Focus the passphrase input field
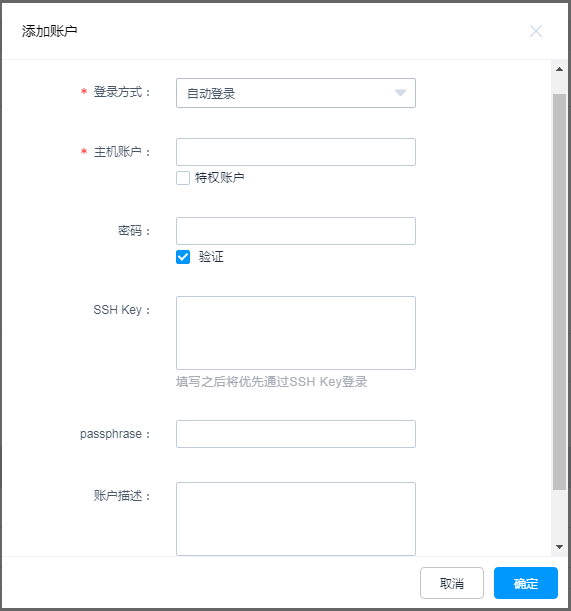 click(296, 434)
